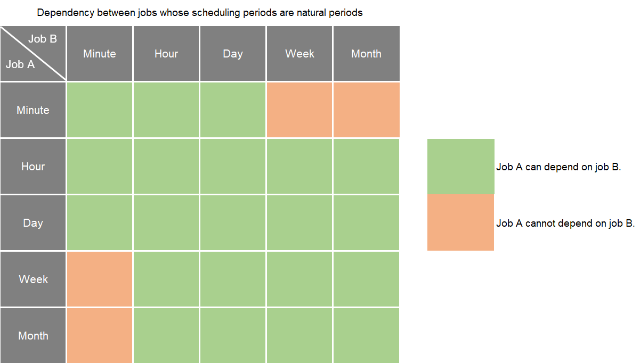Click the 'Job A can depend on job B.' label
The image size is (640, 364).
pyautogui.click(x=558, y=167)
